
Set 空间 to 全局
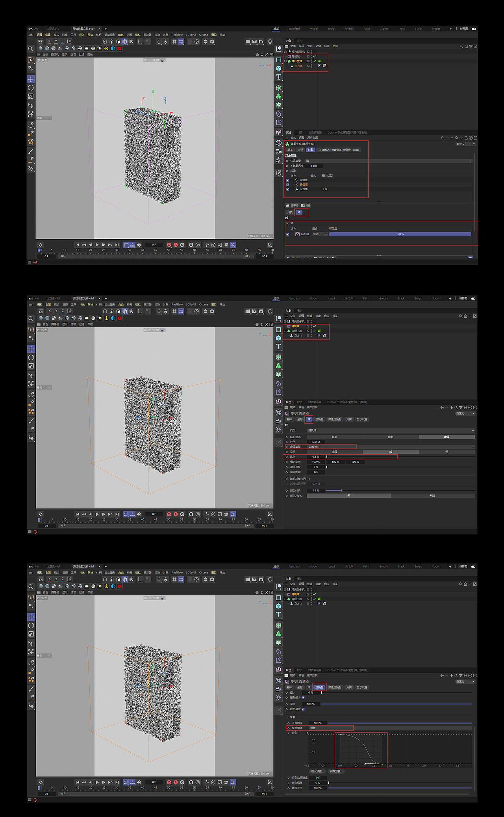(x=335, y=452)
